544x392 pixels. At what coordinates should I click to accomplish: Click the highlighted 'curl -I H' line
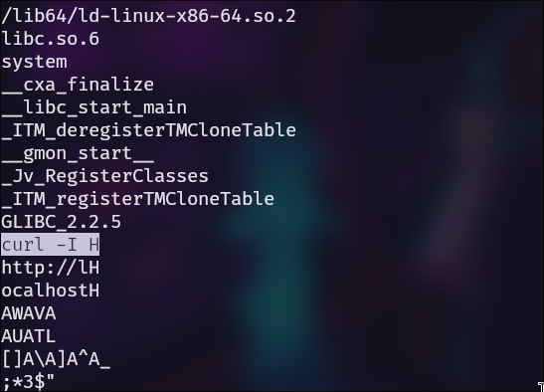[51, 245]
